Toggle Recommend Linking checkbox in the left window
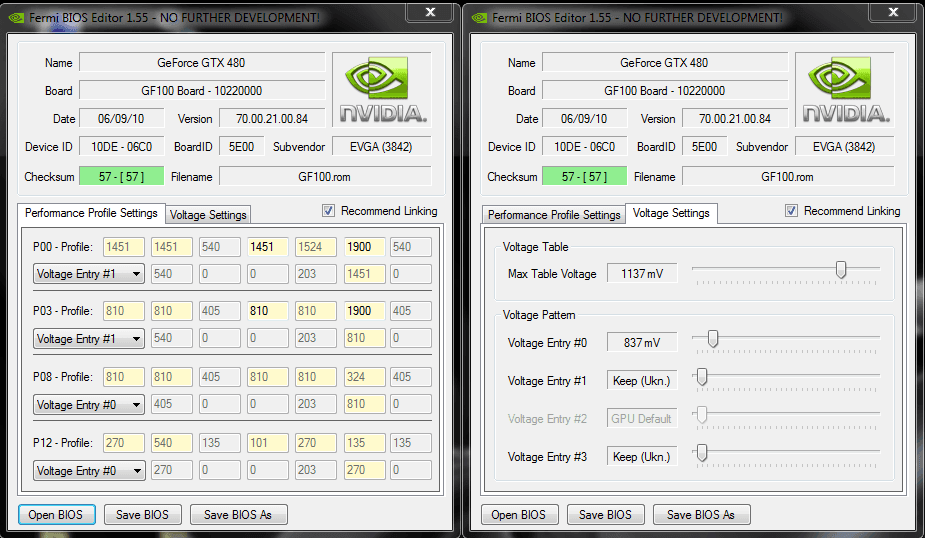Screen dimensions: 925x538 click(x=329, y=211)
